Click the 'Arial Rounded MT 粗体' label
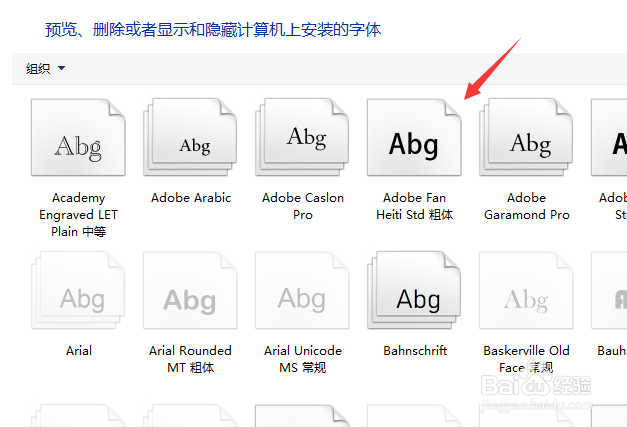The image size is (627, 427). [x=190, y=359]
